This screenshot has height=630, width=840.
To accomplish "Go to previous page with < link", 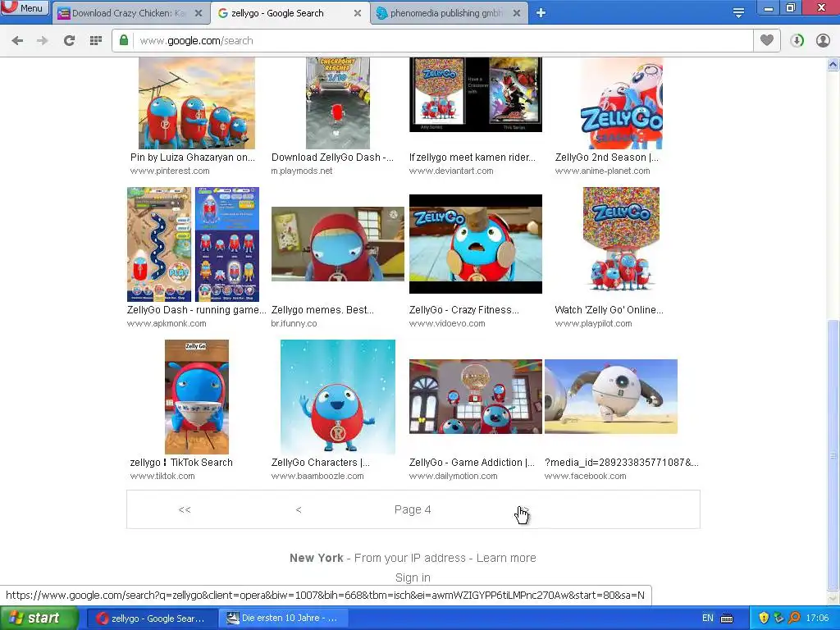I will click(x=299, y=509).
